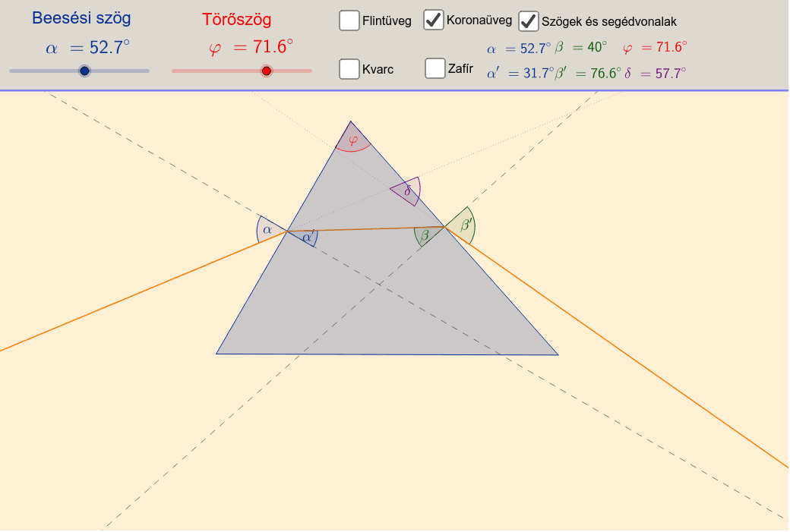Enable the Flintüveg checkbox
Viewport: 790px width, 532px height.
point(349,20)
